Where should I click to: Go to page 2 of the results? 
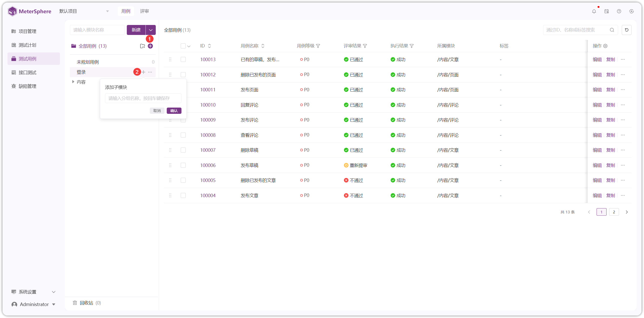click(614, 212)
